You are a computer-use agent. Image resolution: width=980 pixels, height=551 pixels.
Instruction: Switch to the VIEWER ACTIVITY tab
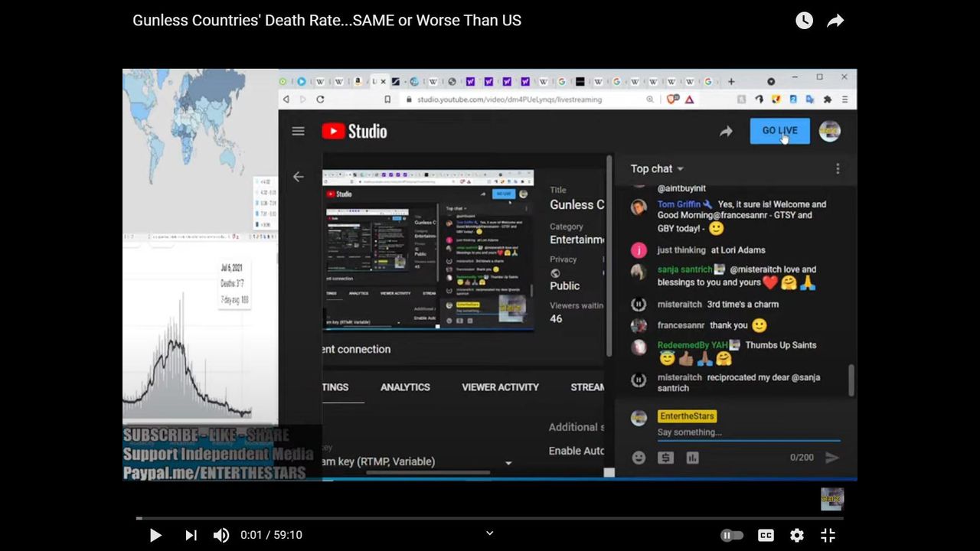coord(500,387)
